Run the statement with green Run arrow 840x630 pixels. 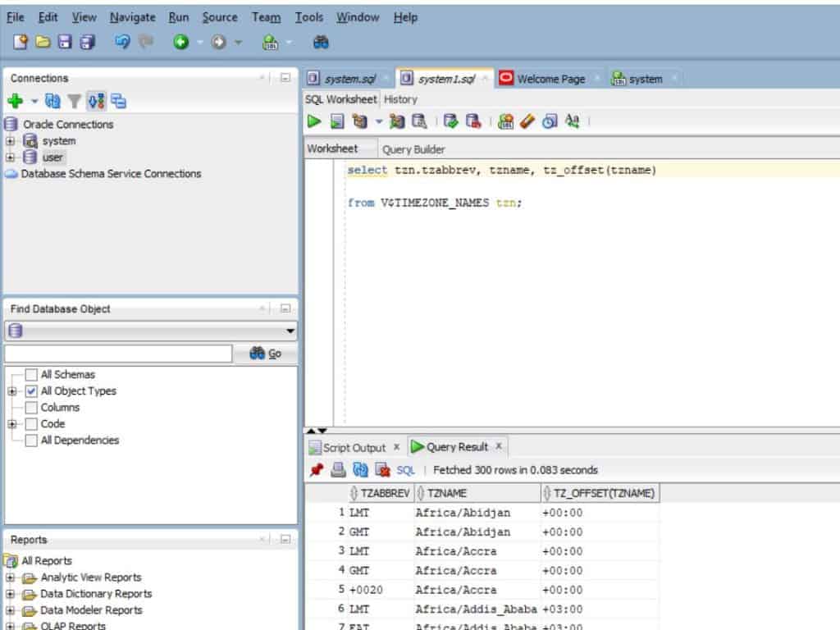click(315, 121)
